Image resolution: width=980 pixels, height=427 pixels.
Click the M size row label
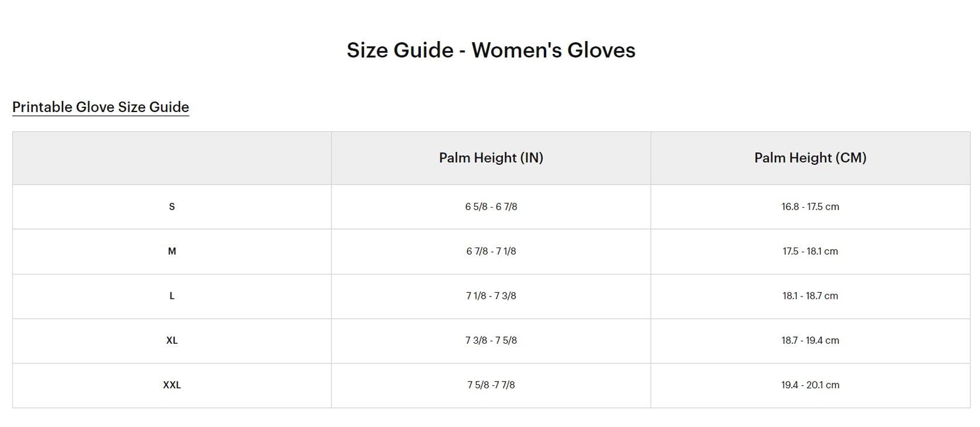point(171,251)
